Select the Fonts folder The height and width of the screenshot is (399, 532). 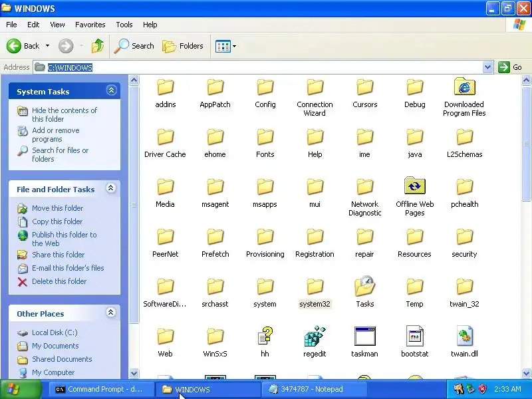[x=265, y=137]
